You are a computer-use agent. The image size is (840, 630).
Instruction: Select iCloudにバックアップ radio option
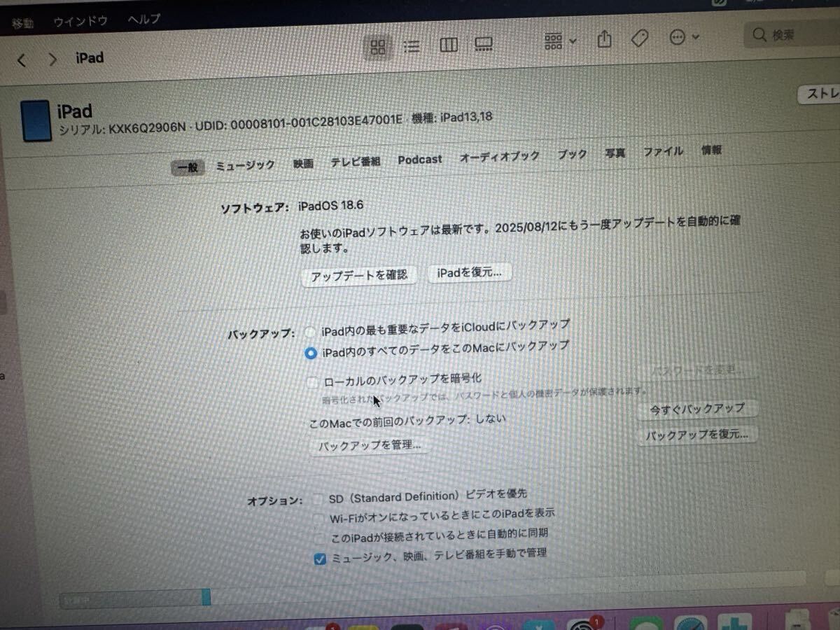coord(310,332)
